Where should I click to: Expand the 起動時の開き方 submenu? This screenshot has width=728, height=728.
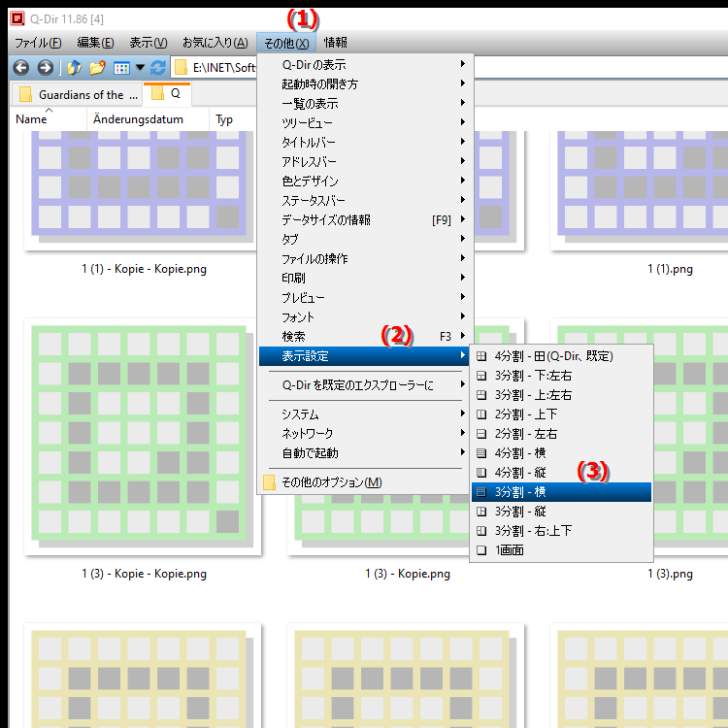pyautogui.click(x=365, y=84)
